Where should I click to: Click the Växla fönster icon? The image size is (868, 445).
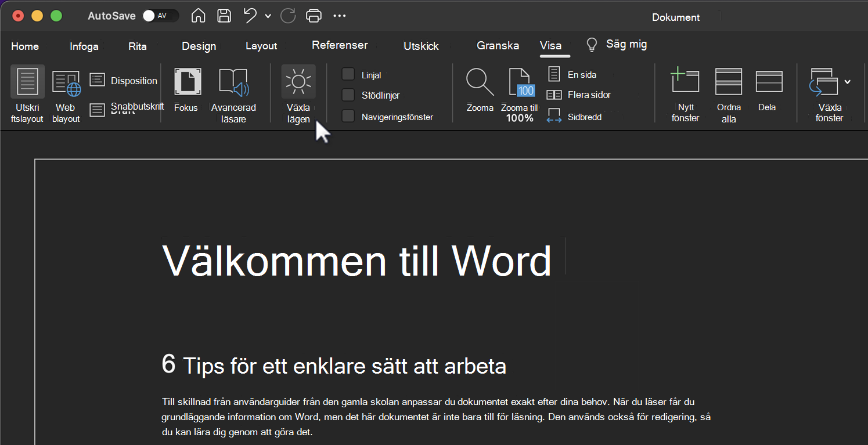tap(824, 82)
